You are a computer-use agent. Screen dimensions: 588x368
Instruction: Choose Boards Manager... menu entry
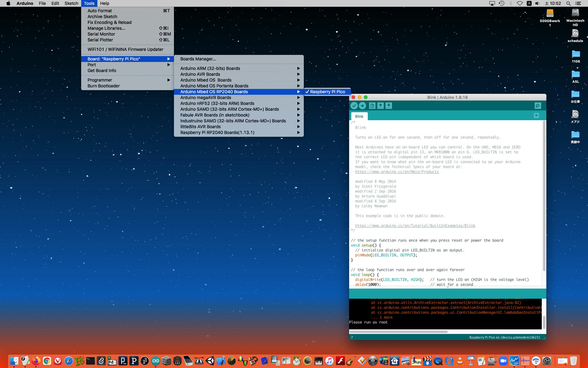coord(198,59)
